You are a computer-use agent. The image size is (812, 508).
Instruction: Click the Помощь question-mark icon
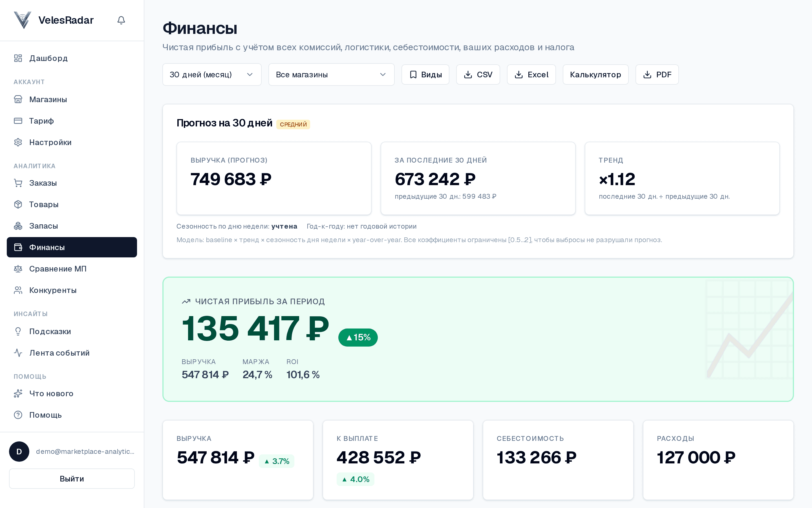[18, 415]
